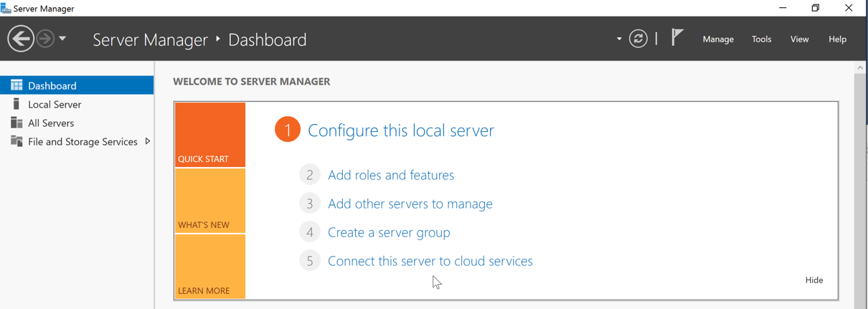Image resolution: width=868 pixels, height=309 pixels.
Task: Click the back navigation arrow button
Action: pos(21,39)
